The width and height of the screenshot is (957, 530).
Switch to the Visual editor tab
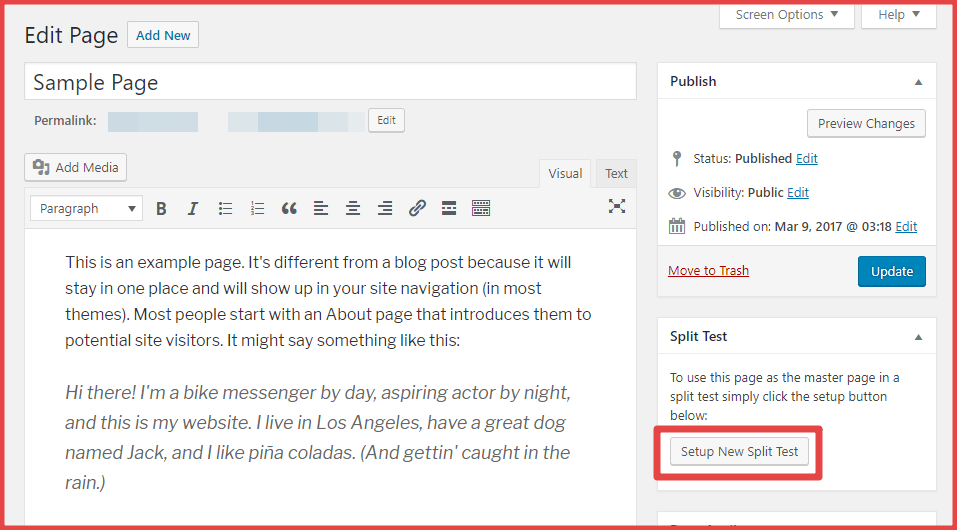[565, 174]
